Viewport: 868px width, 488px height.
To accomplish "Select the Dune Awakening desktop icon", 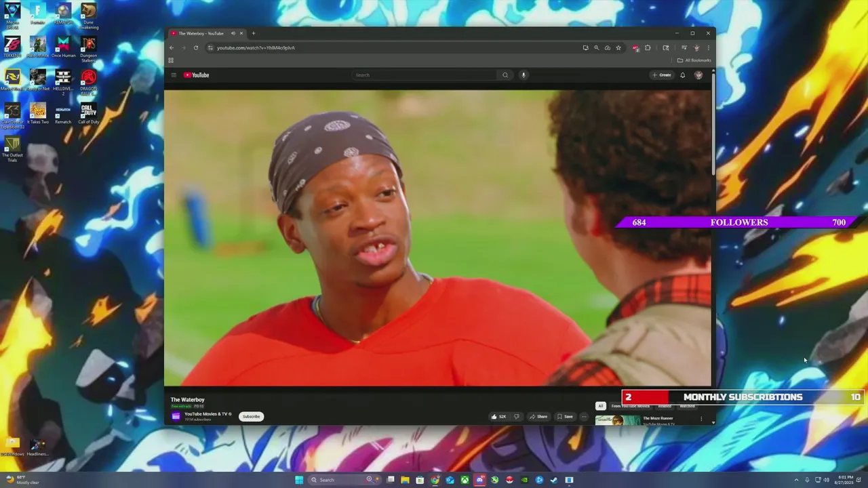I will point(88,16).
